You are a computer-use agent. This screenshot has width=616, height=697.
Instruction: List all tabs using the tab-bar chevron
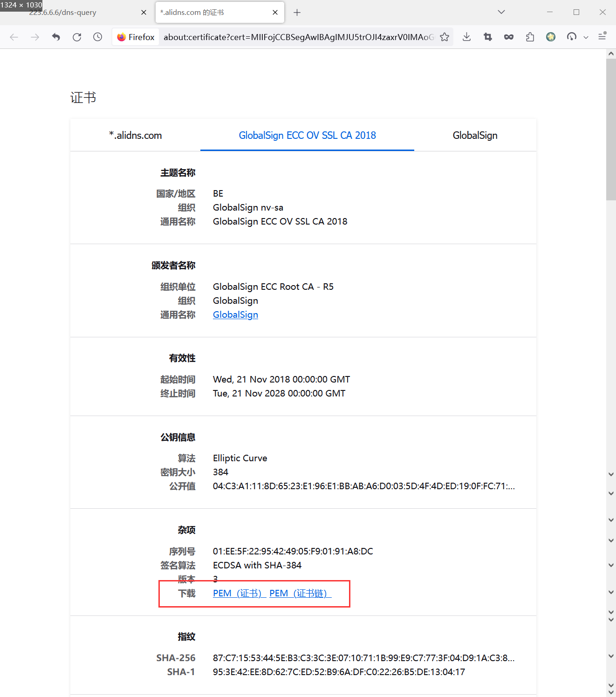click(x=501, y=12)
